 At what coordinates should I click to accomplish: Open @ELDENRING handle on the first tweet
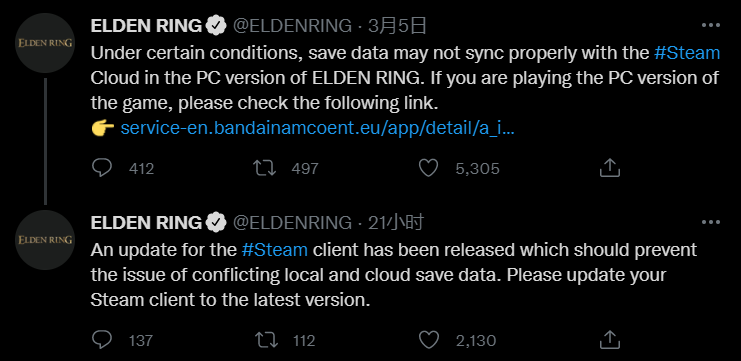[293, 26]
